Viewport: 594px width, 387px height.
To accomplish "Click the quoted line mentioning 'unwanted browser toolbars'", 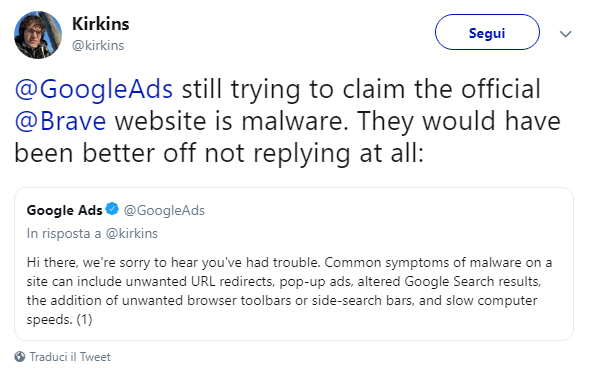I will coord(281,301).
